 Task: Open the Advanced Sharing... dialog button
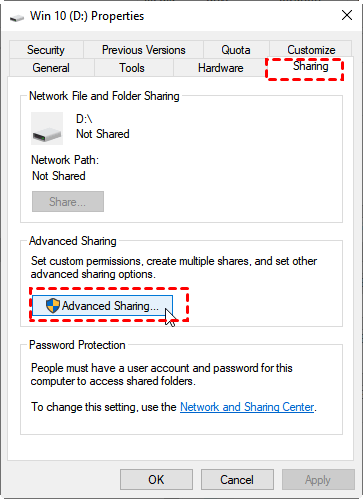pos(102,305)
